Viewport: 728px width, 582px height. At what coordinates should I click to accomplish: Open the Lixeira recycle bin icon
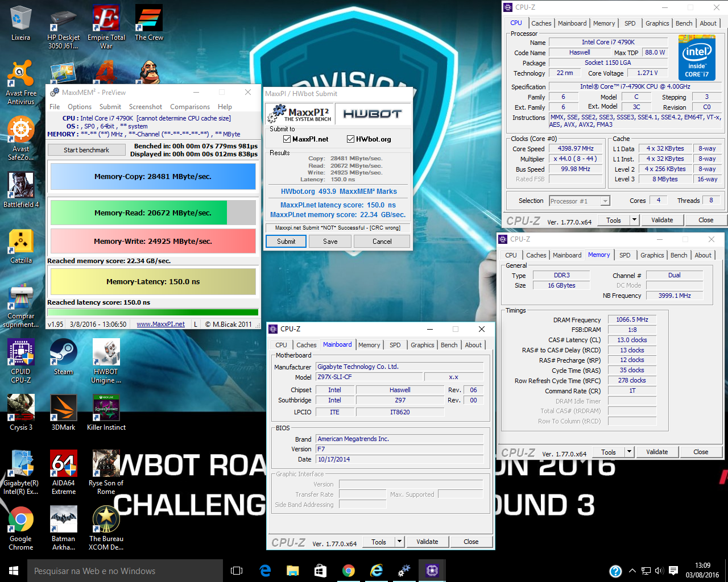coord(20,24)
